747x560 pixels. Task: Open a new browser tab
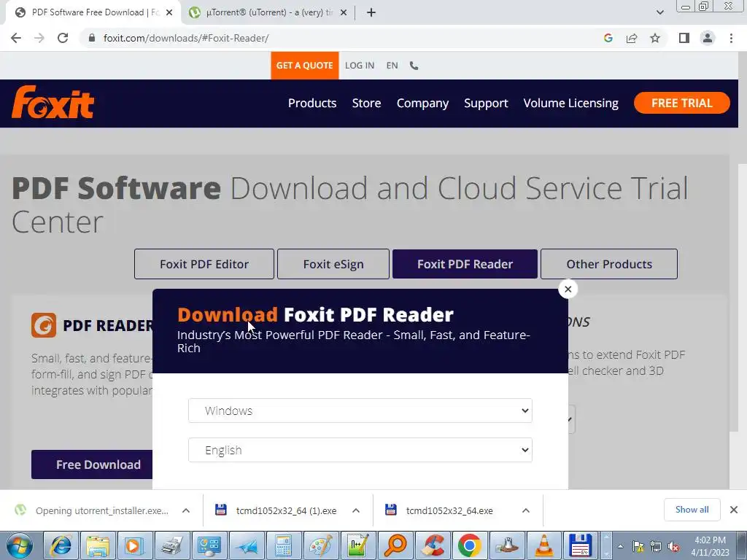pyautogui.click(x=371, y=12)
